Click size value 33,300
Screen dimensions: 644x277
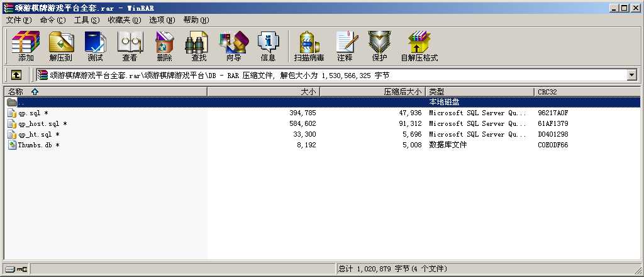tap(304, 134)
